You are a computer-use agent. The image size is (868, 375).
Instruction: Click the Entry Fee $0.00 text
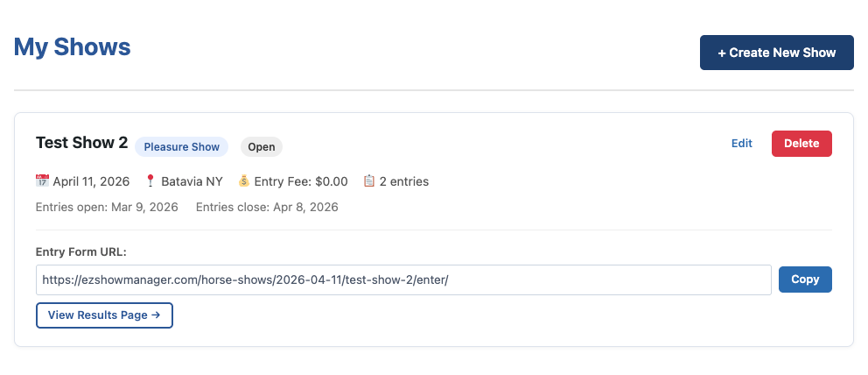tap(301, 181)
